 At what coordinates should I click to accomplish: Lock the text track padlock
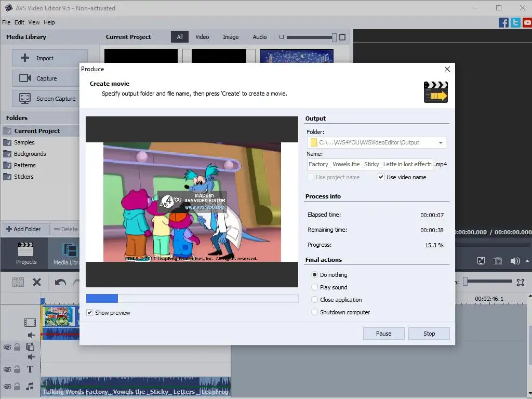[17, 369]
